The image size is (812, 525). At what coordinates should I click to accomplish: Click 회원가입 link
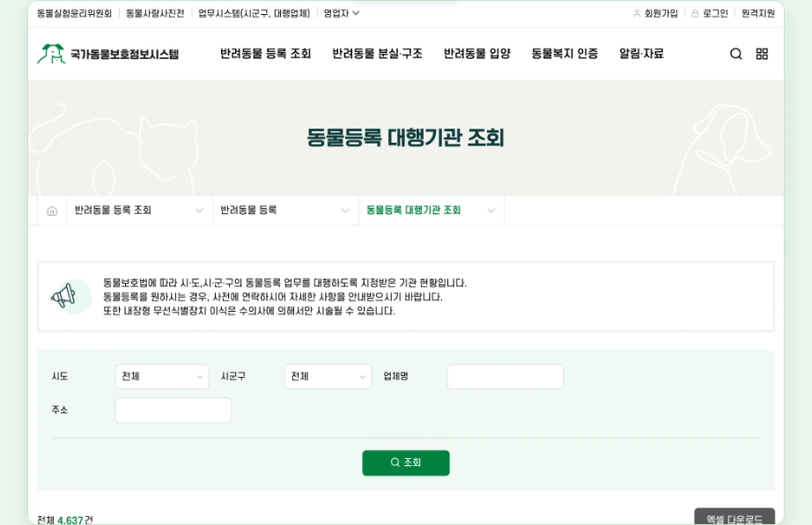[655, 13]
